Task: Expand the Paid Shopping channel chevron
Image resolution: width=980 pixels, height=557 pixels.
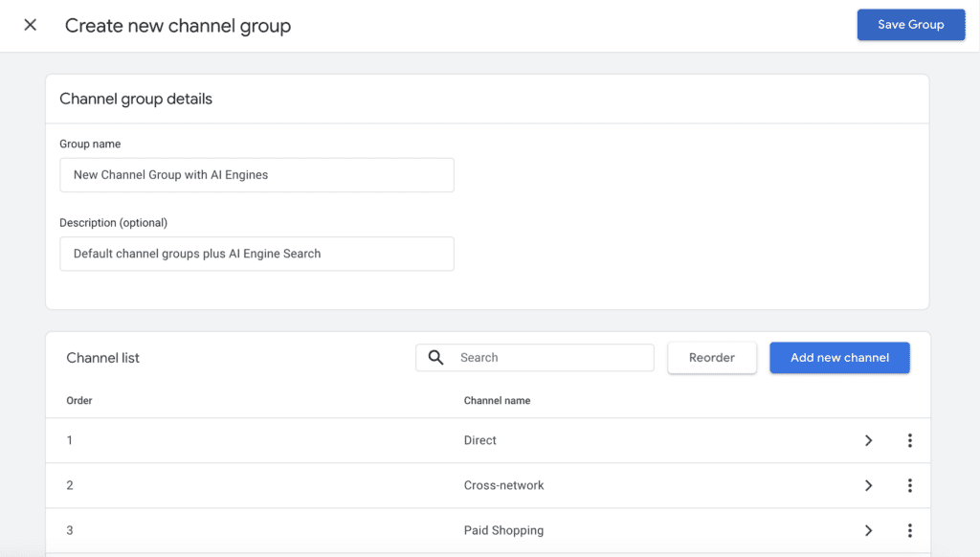Action: click(x=868, y=530)
